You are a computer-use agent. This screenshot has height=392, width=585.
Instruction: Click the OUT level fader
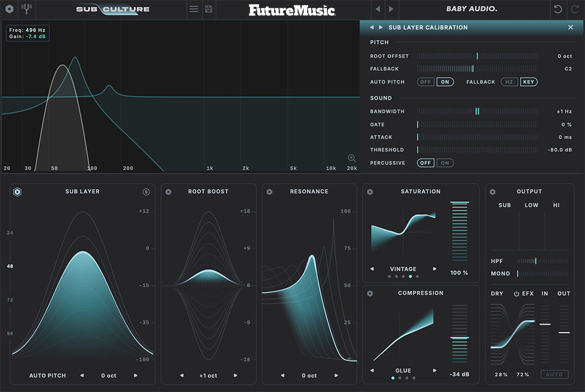coord(564,334)
